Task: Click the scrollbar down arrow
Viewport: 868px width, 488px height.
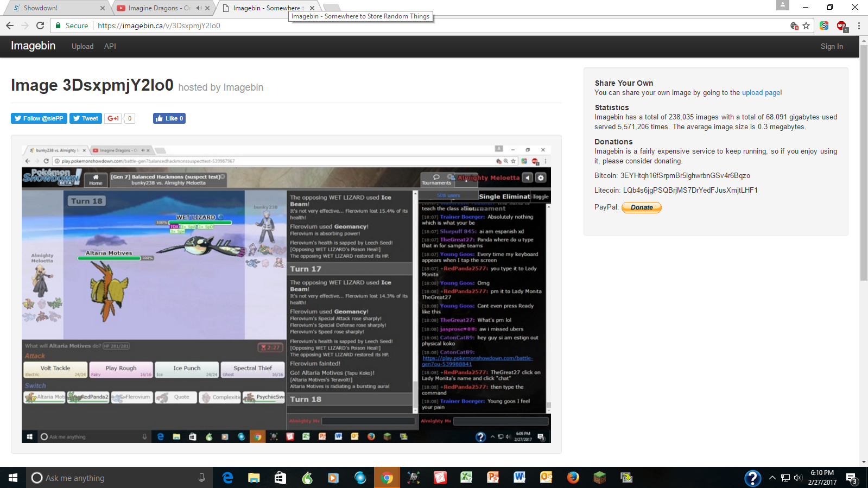Action: pos(864,462)
